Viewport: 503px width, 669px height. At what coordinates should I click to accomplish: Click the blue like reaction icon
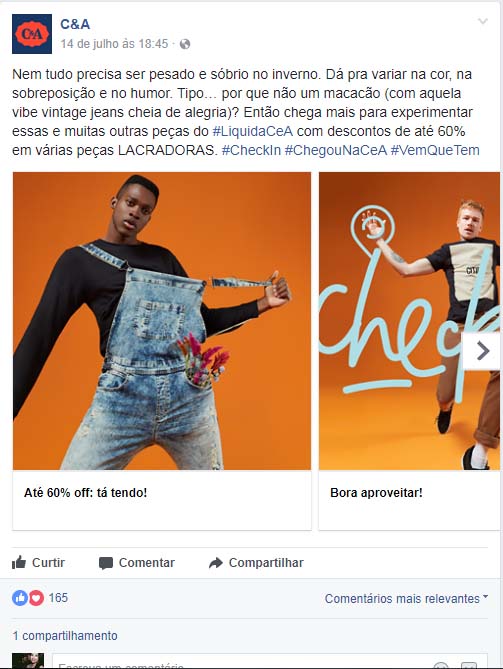pos(20,598)
